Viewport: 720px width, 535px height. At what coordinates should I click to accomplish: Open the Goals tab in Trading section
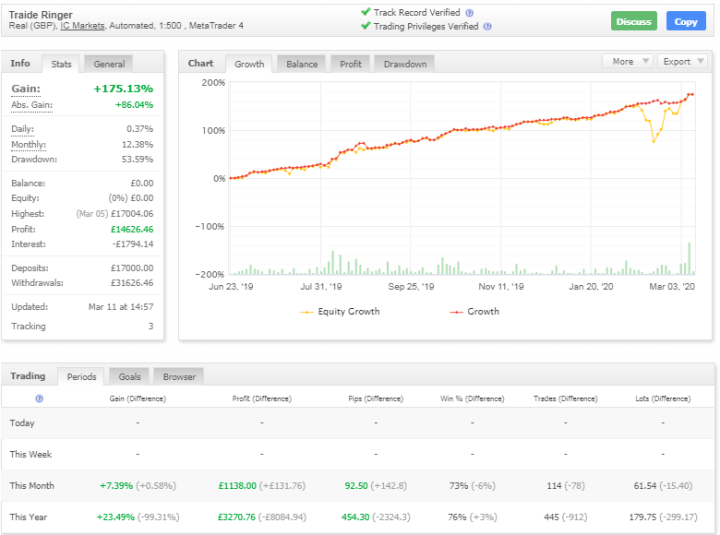pyautogui.click(x=129, y=377)
